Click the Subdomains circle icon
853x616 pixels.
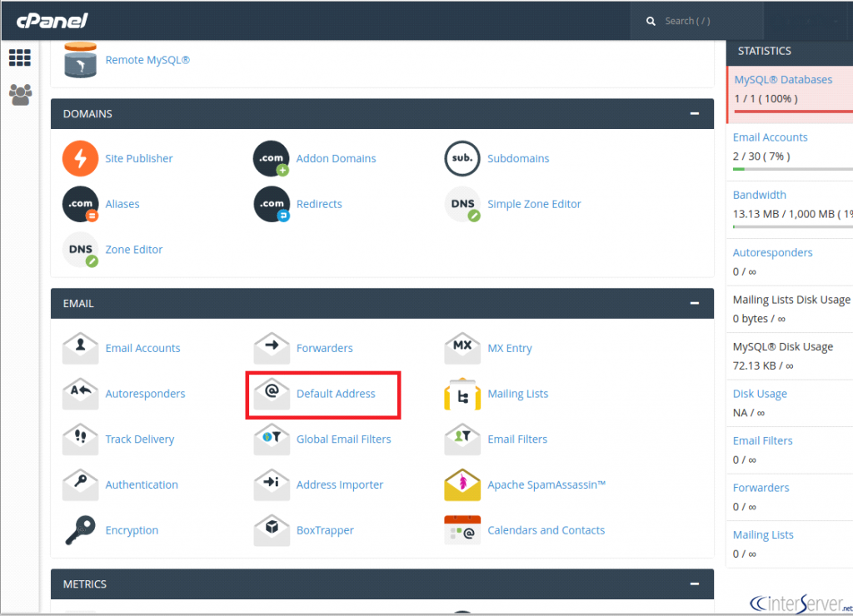pyautogui.click(x=461, y=158)
